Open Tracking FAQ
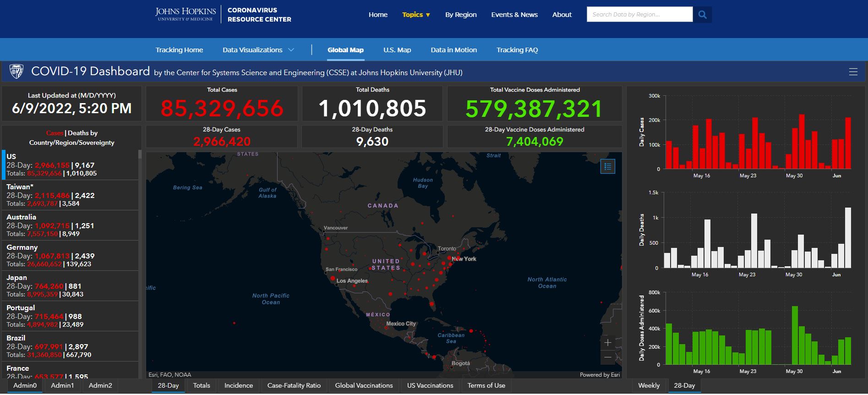This screenshot has height=395, width=868. (517, 50)
